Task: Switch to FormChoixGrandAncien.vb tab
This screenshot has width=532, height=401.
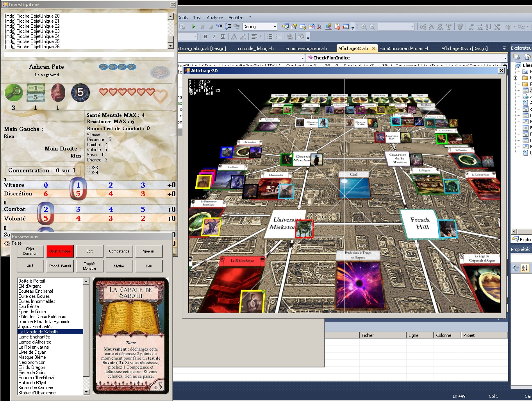Action: 404,48
